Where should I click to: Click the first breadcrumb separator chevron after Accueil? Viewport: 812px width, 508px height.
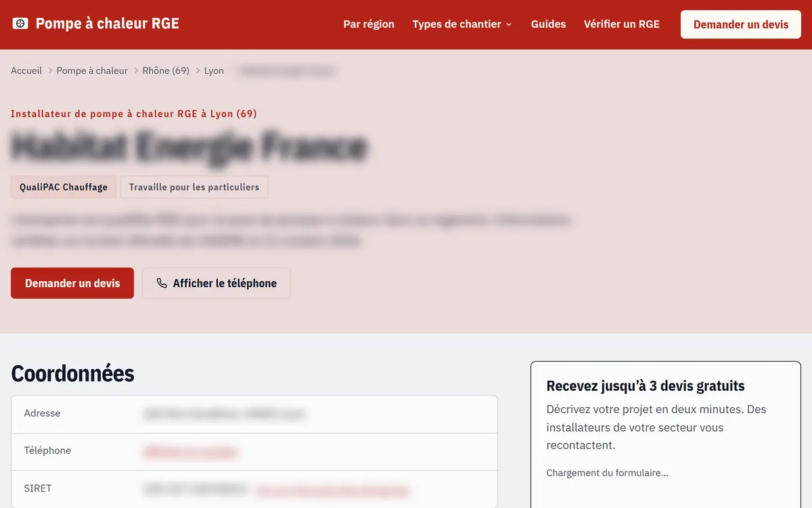coord(49,70)
